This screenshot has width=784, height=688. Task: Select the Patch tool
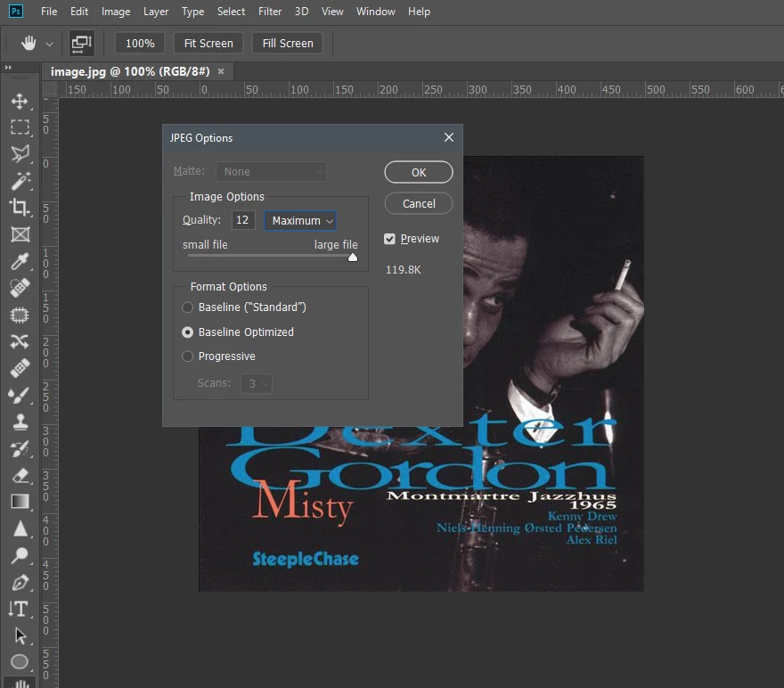coord(20,315)
